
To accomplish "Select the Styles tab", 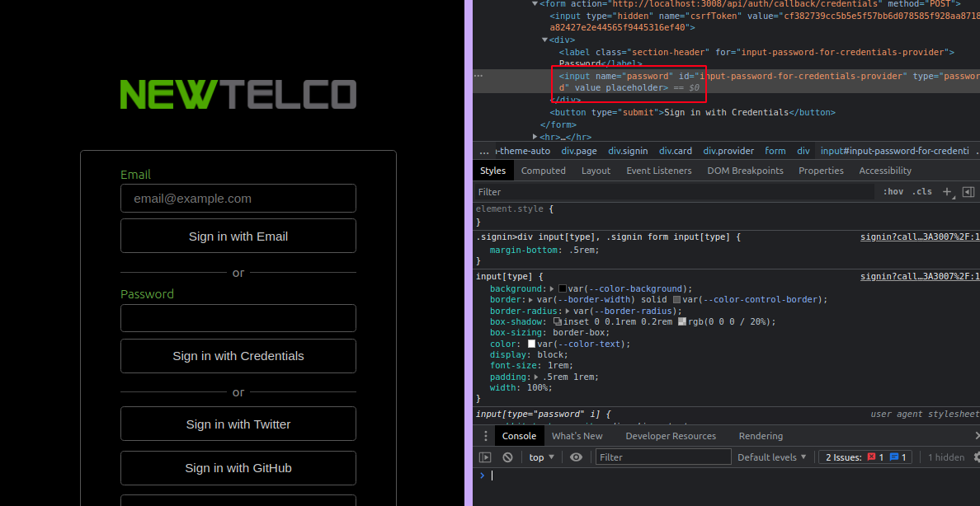I will 492,171.
